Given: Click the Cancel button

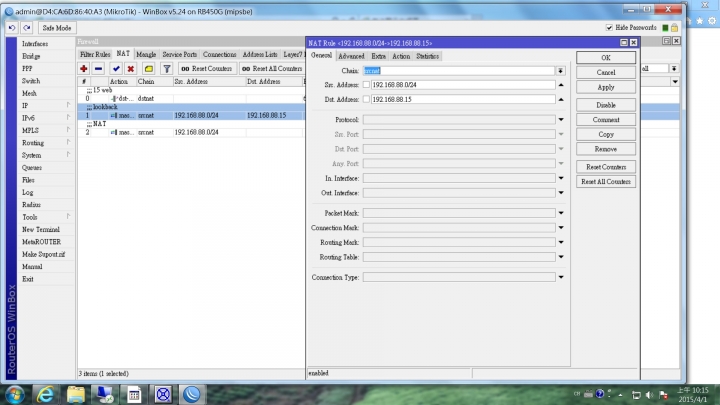Looking at the screenshot, I should (606, 73).
